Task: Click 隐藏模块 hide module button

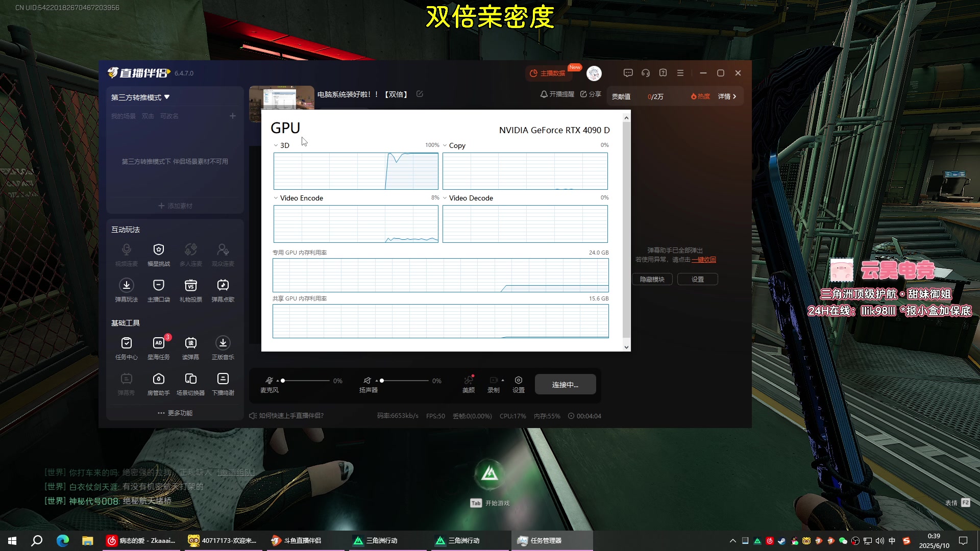Action: coord(652,279)
